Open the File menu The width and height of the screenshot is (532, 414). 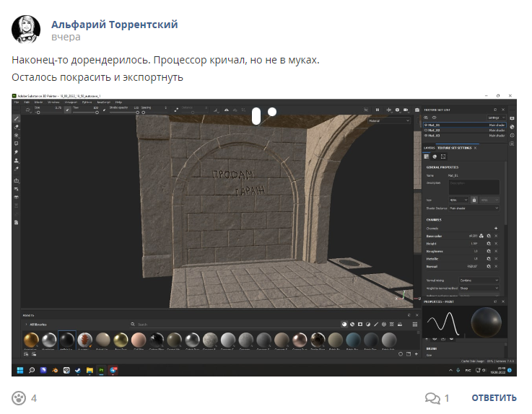tap(17, 102)
